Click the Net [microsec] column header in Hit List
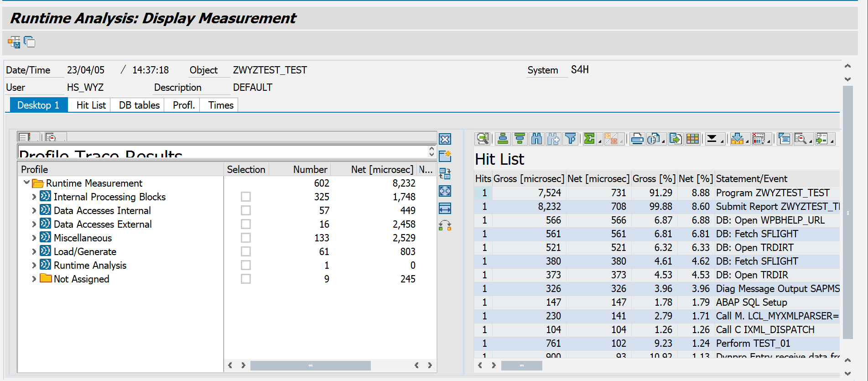868x381 pixels. 598,178
